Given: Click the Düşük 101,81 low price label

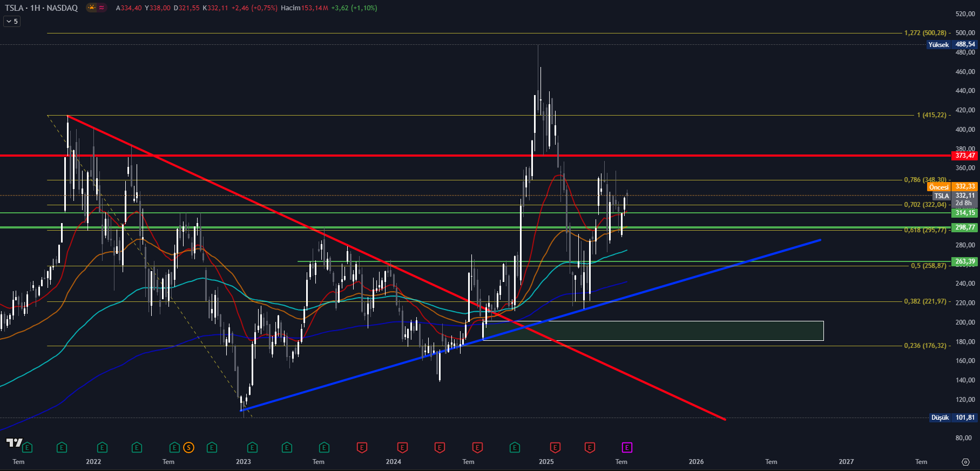Looking at the screenshot, I should pos(954,418).
